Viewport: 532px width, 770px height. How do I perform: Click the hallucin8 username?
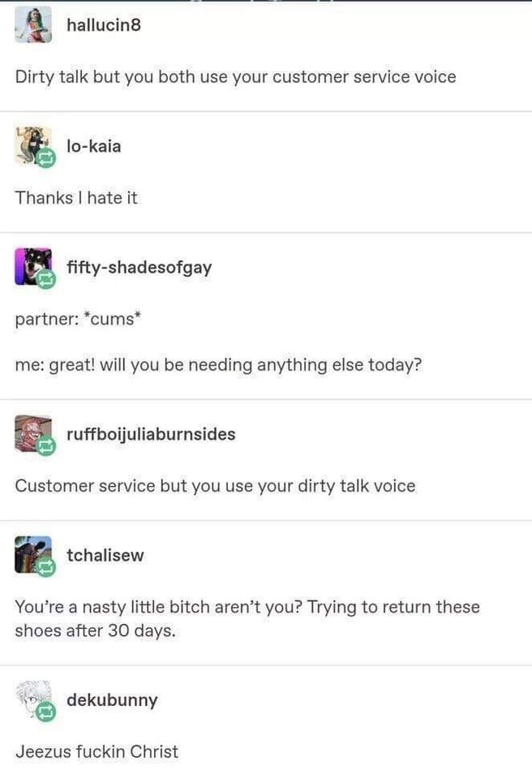(104, 24)
